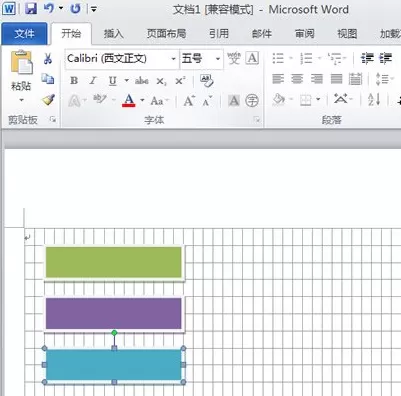This screenshot has width=401, height=396.
Task: Click the Cut scissors icon
Action: click(x=48, y=59)
